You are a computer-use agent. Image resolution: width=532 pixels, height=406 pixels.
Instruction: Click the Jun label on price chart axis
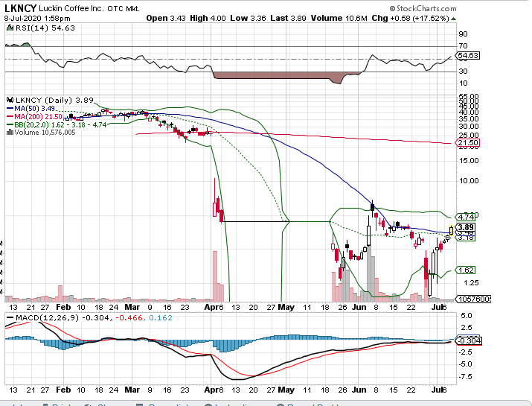pyautogui.click(x=359, y=307)
